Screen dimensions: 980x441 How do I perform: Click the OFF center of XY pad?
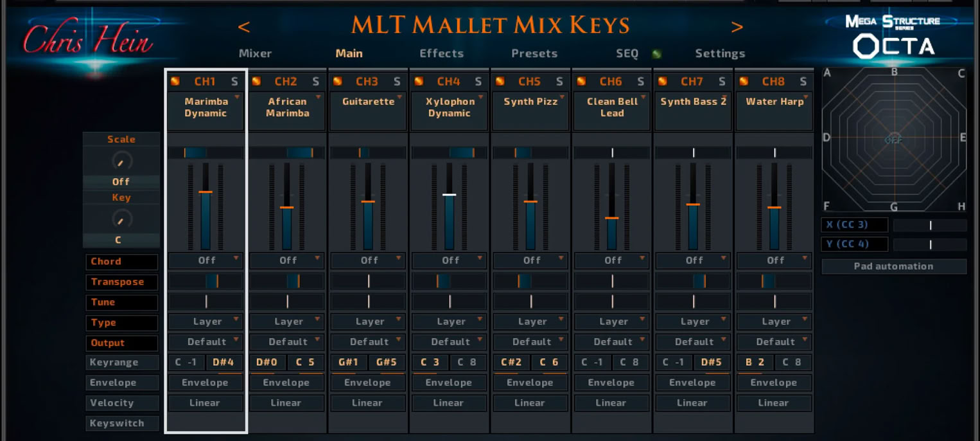893,139
